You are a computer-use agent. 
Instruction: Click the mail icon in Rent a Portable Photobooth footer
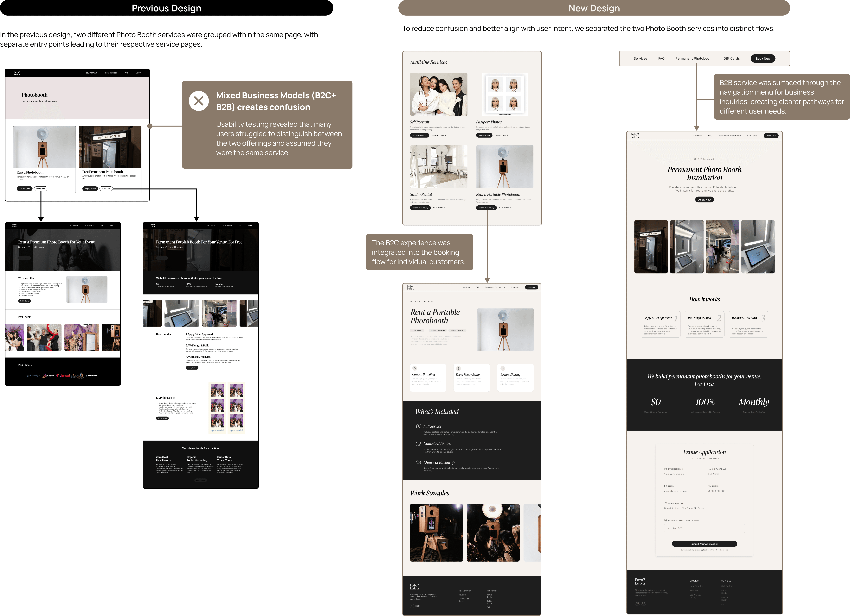[412, 606]
